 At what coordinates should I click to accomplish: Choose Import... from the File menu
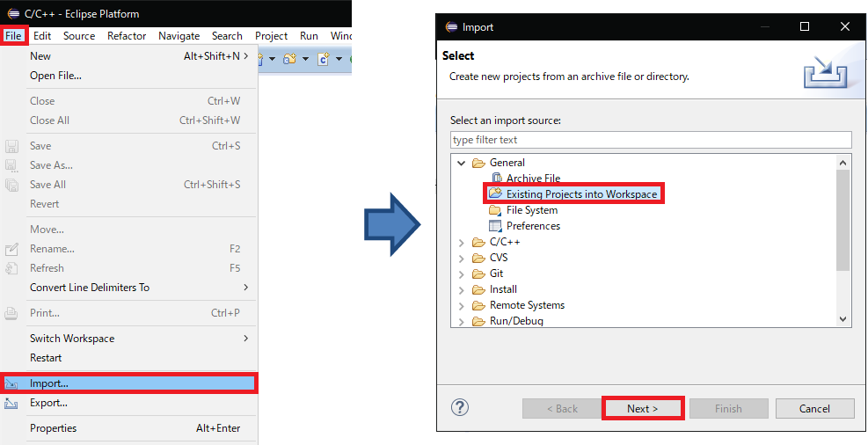tap(128, 383)
